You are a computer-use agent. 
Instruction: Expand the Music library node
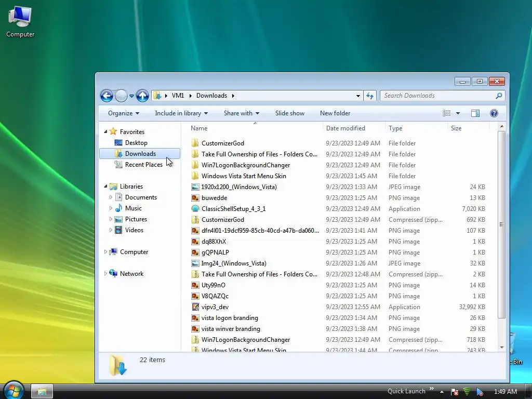coord(111,208)
